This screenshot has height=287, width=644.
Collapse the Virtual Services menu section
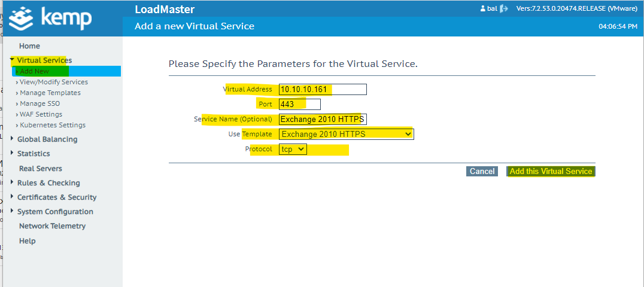12,60
